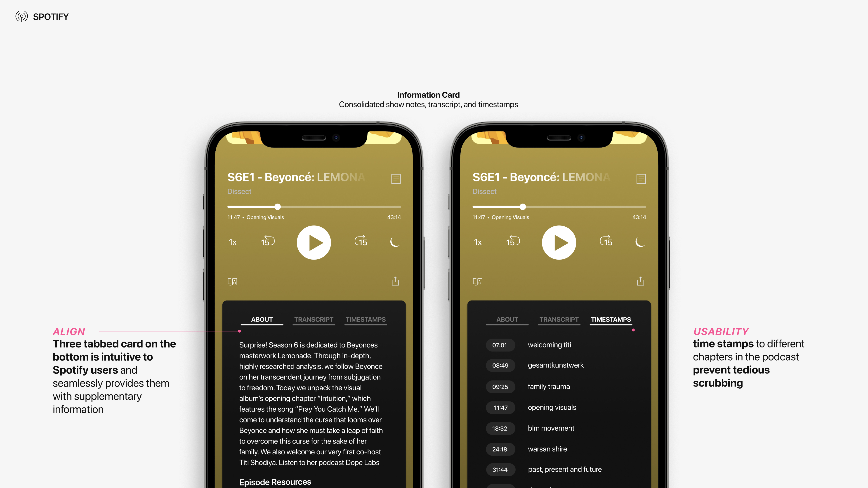Screen dimensions: 868x488
Task: Tap the ABOUT tab on right phone
Action: (x=507, y=319)
